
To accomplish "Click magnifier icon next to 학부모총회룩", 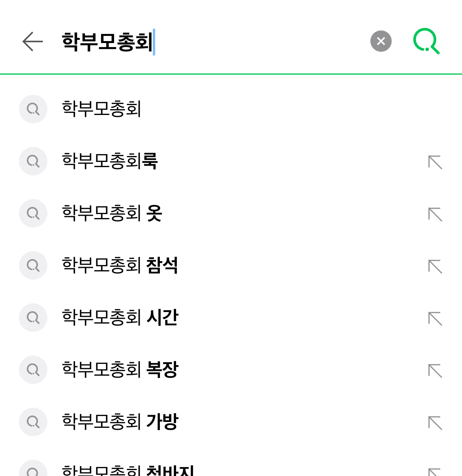I will click(33, 161).
